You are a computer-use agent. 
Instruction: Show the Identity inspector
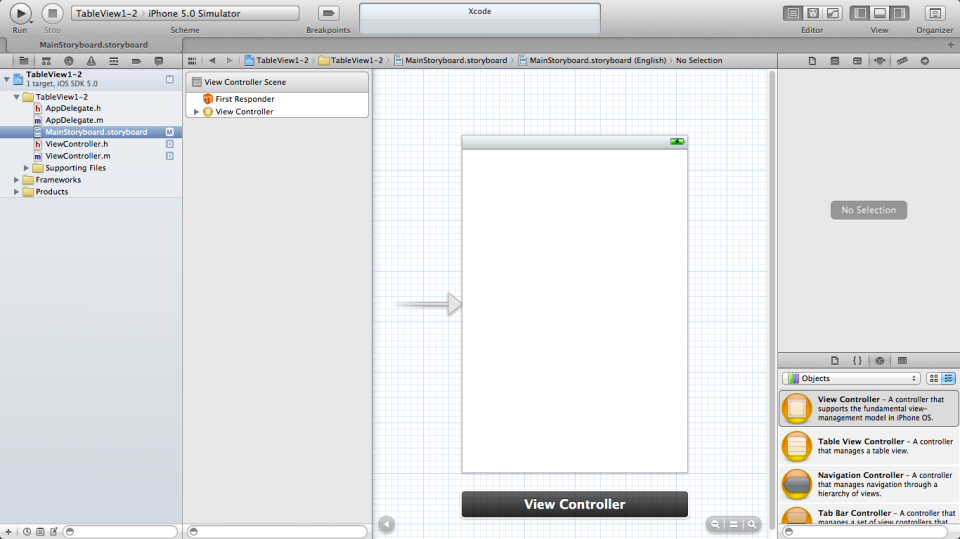(857, 61)
